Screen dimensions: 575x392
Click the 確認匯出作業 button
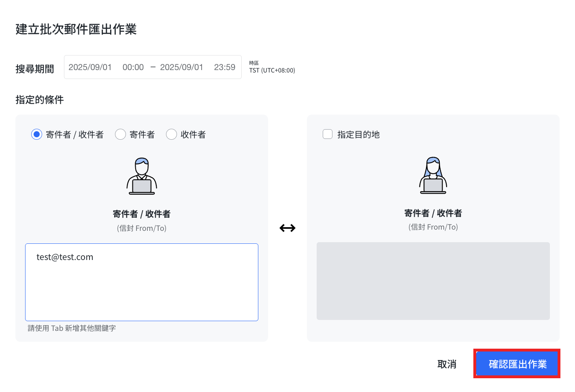tap(517, 364)
